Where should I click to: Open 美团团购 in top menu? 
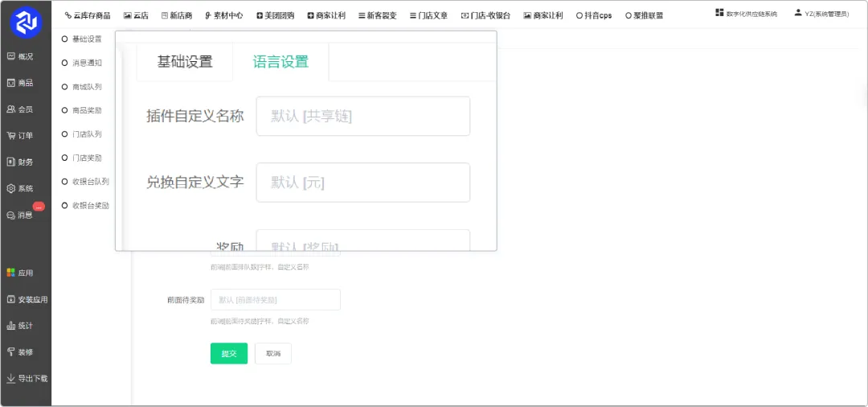pyautogui.click(x=276, y=15)
